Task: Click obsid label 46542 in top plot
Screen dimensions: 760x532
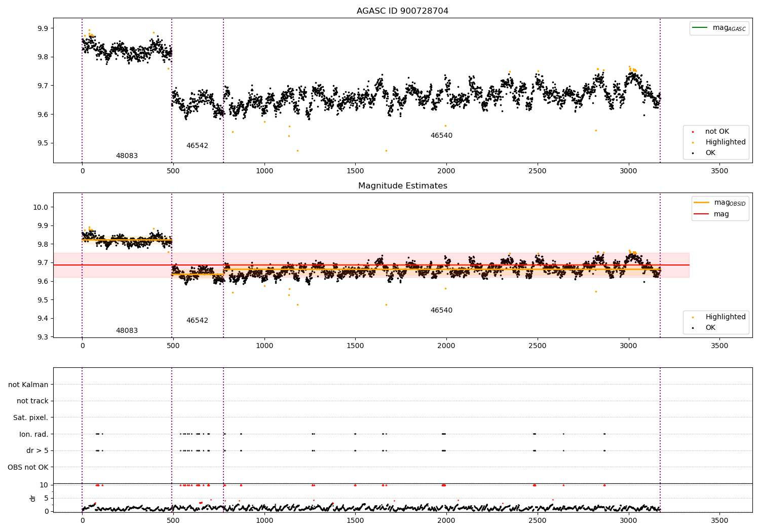Action: tap(197, 146)
